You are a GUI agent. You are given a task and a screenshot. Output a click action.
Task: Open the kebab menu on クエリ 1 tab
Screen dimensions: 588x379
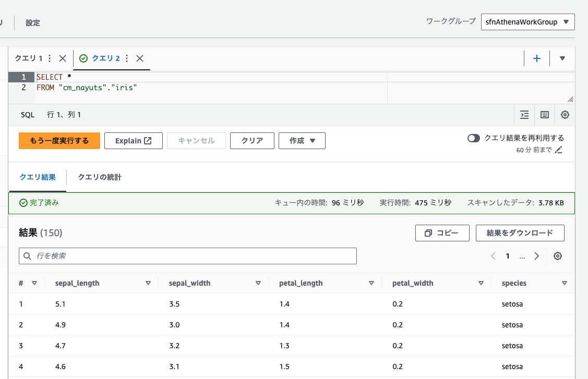click(x=49, y=58)
